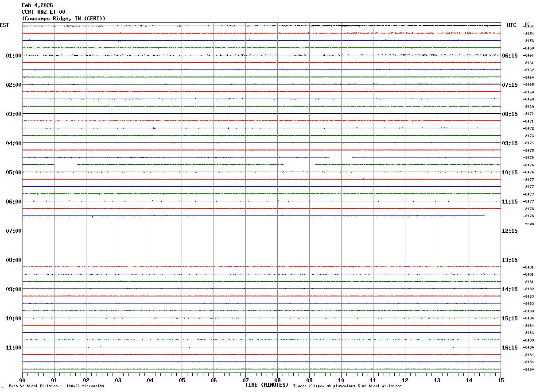The image size is (536, 392).
Task: Click minute 08 on the time axis
Action: pos(277,380)
